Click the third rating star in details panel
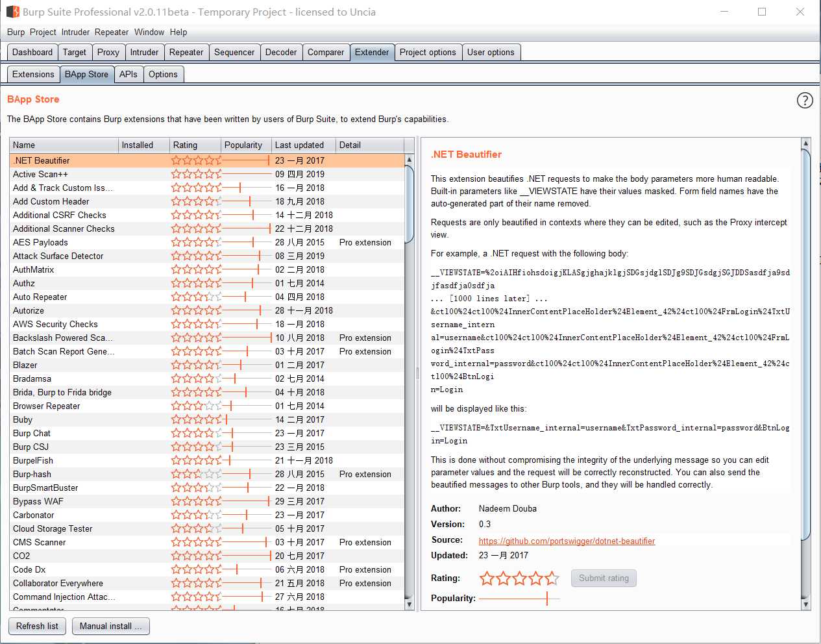Viewport: 821px width, 644px height. [x=519, y=578]
